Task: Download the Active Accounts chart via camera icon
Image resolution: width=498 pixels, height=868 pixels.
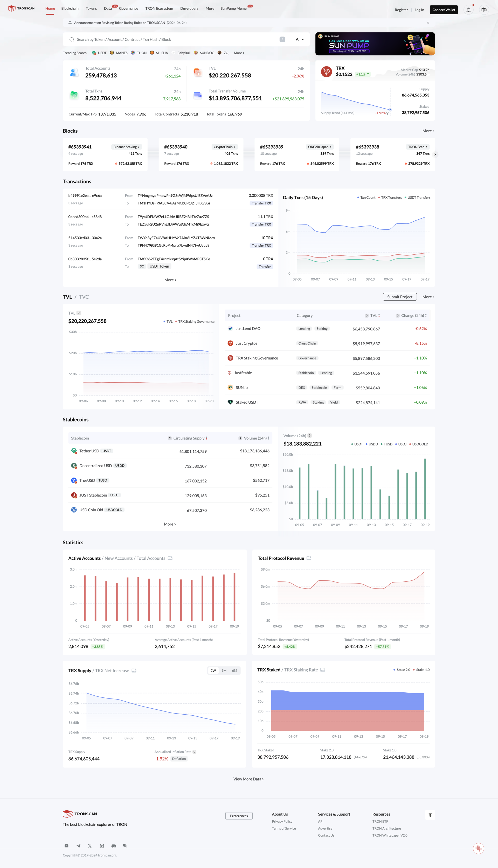Action: [x=170, y=558]
